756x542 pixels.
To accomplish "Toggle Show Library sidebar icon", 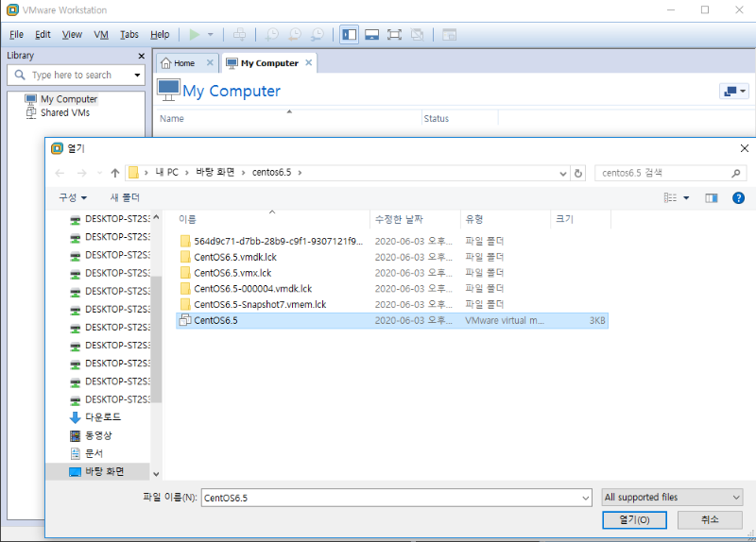I will (x=349, y=35).
